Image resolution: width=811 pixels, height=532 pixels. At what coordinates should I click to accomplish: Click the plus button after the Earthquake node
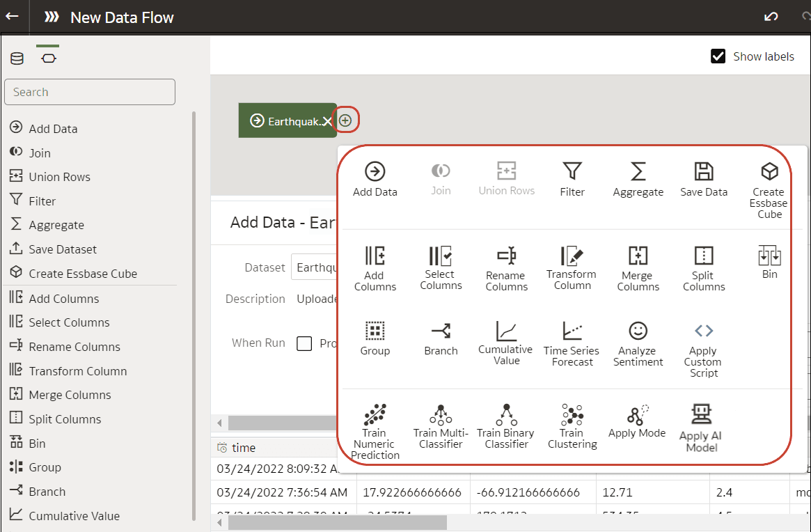[346, 120]
